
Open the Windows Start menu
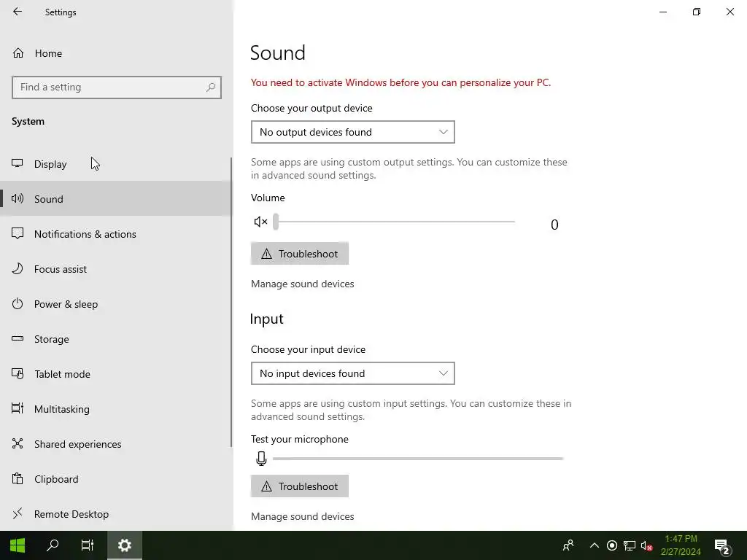[x=18, y=545]
